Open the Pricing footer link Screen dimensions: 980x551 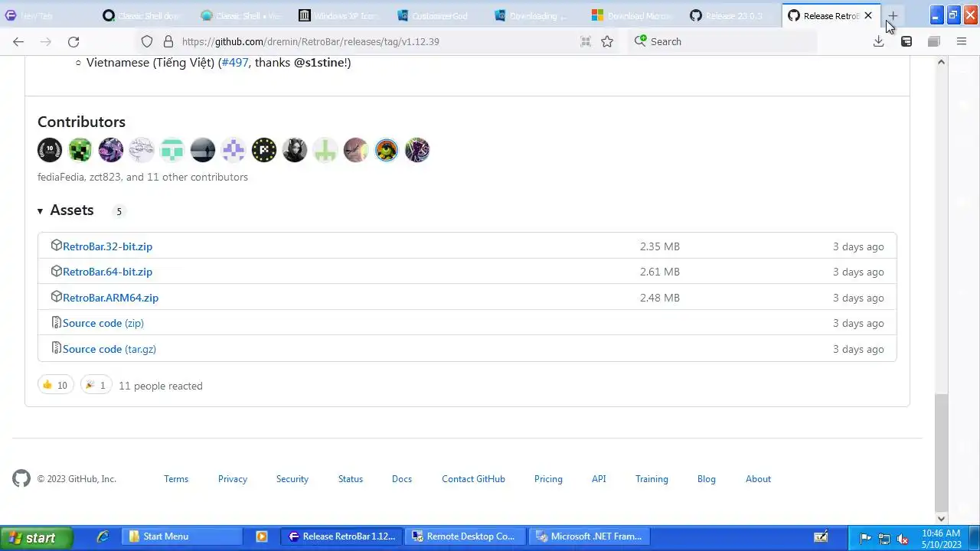coord(548,479)
